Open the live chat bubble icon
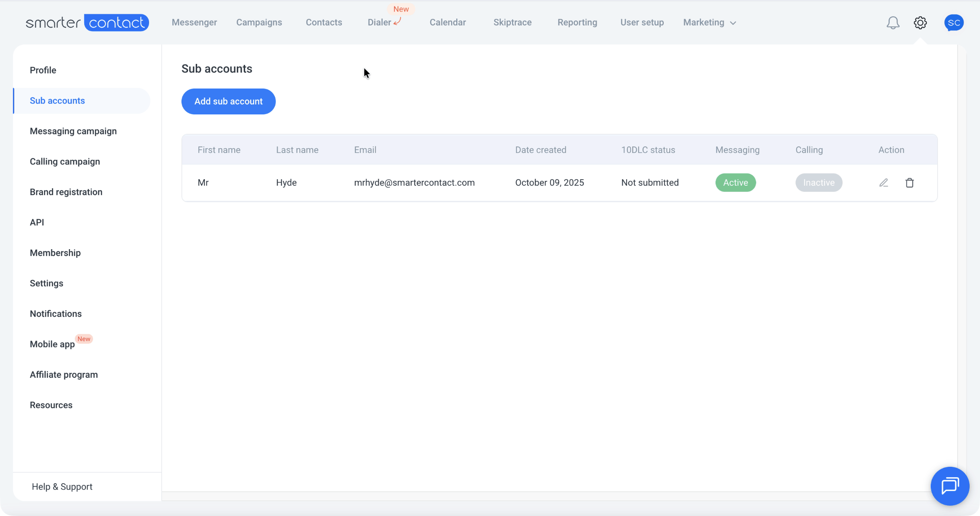The width and height of the screenshot is (980, 516). [x=950, y=486]
